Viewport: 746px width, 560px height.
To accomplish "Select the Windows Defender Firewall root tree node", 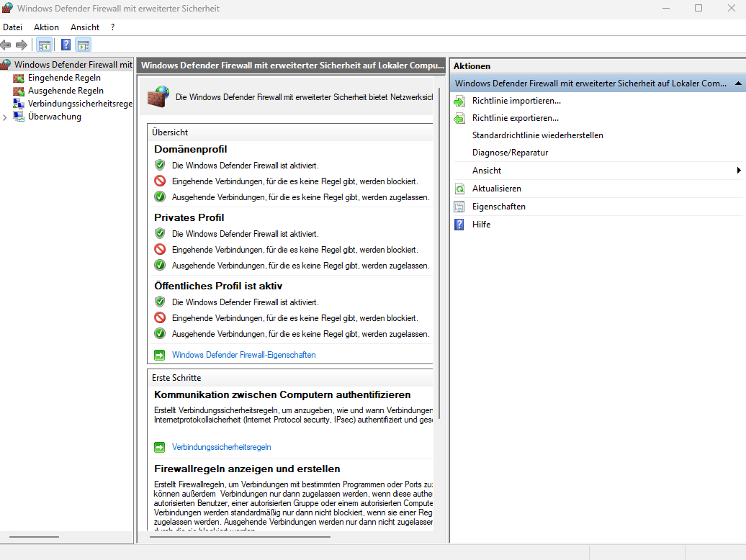I will tap(73, 65).
